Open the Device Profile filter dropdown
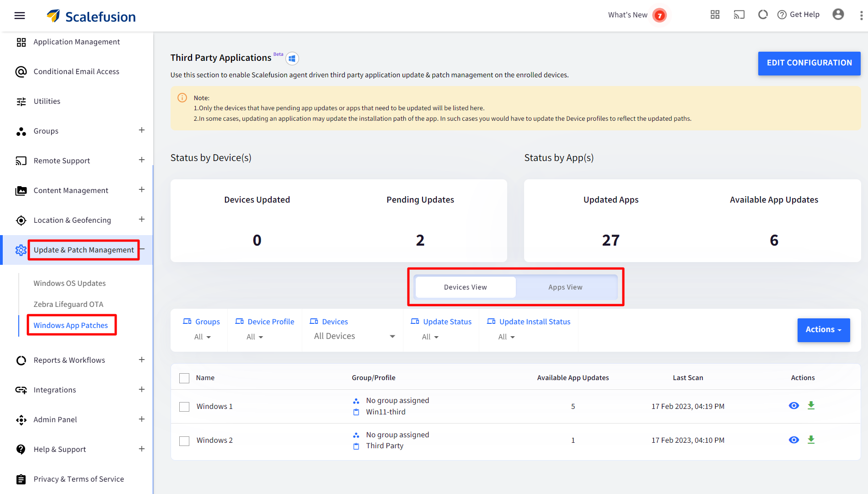This screenshot has width=868, height=494. tap(255, 337)
